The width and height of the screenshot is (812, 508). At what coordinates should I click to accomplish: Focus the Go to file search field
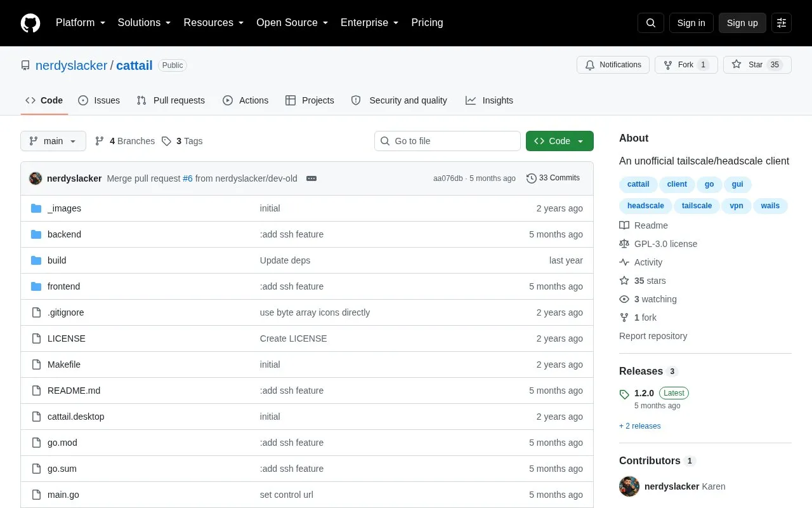click(447, 141)
